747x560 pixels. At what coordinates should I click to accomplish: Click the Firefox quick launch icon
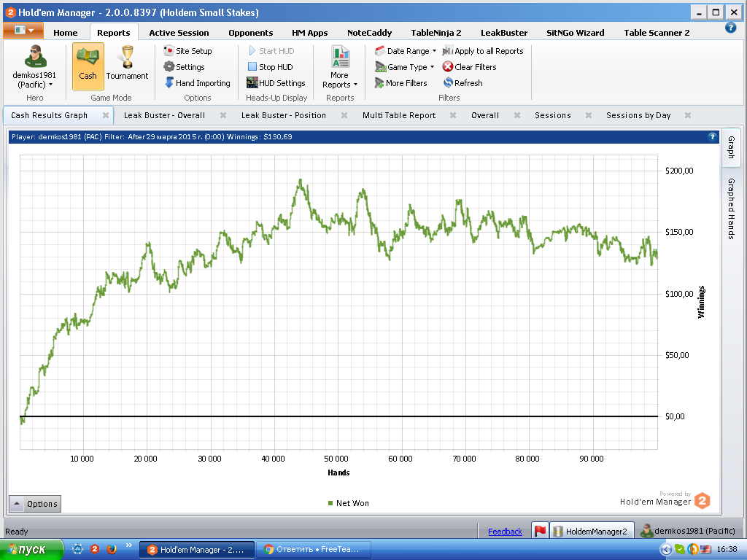click(x=112, y=549)
